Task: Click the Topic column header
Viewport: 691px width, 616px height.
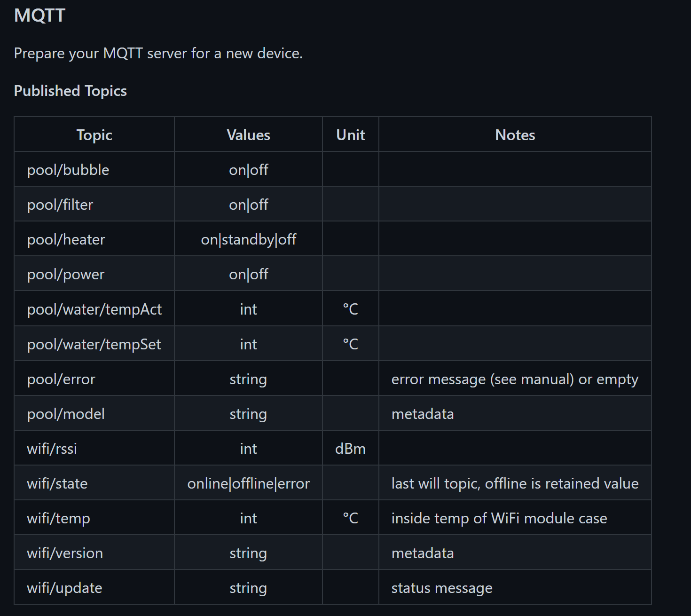Action: (x=94, y=135)
